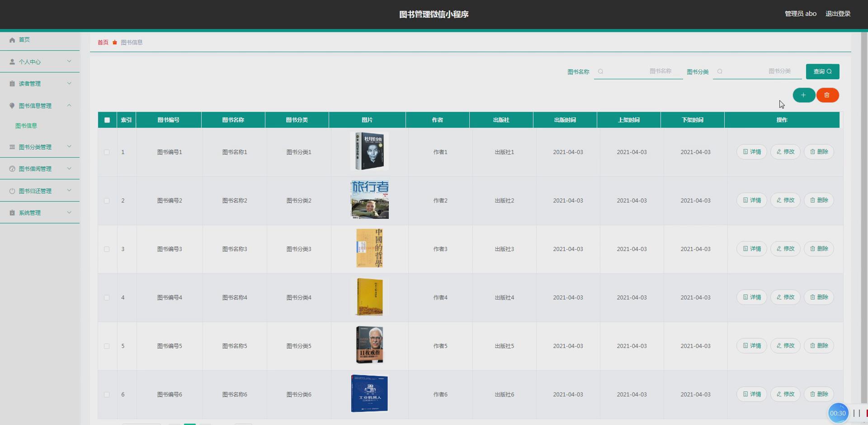
Task: Click the 图书分类 search input field
Action: click(x=757, y=71)
